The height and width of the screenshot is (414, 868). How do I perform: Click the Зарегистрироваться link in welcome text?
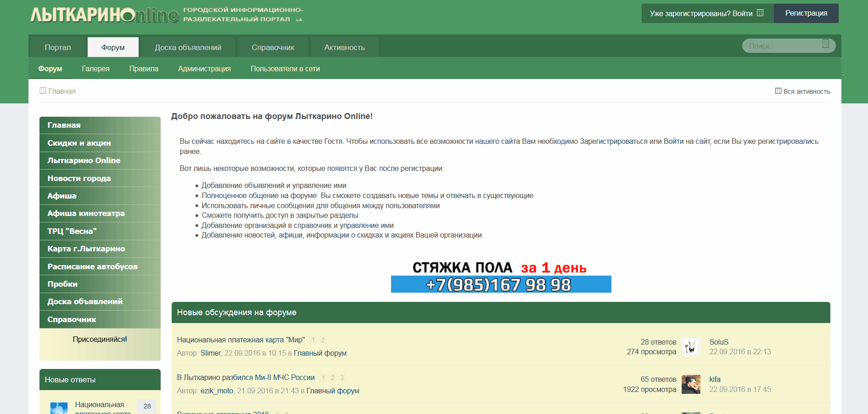(x=613, y=142)
